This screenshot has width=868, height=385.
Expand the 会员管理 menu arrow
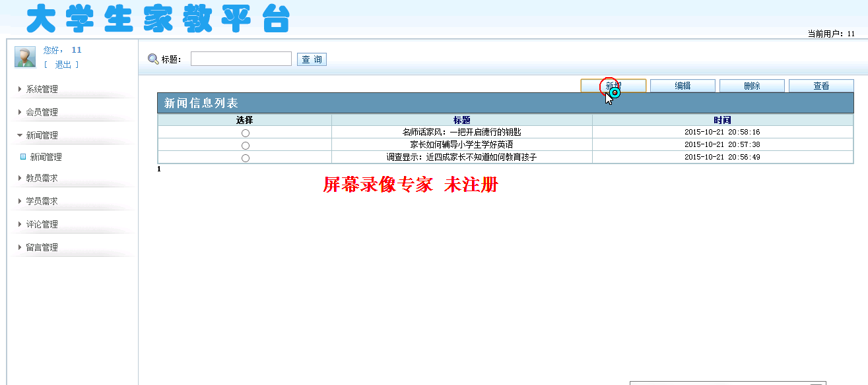(x=20, y=112)
